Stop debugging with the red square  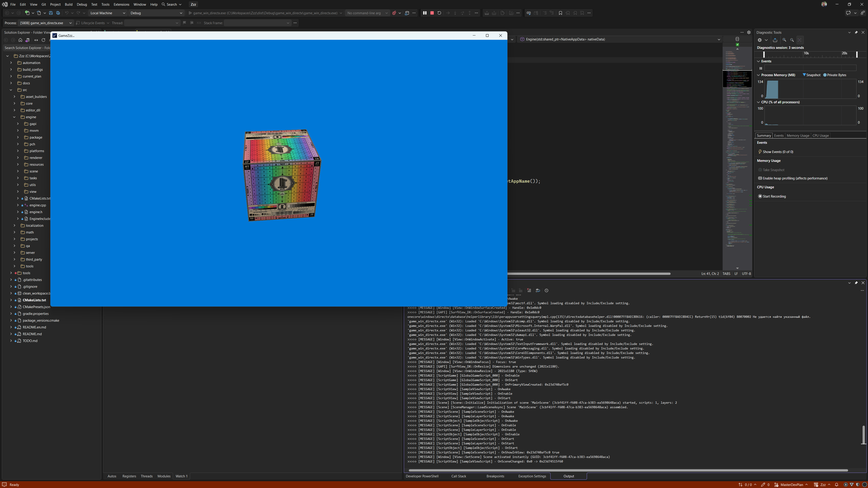[x=432, y=13]
